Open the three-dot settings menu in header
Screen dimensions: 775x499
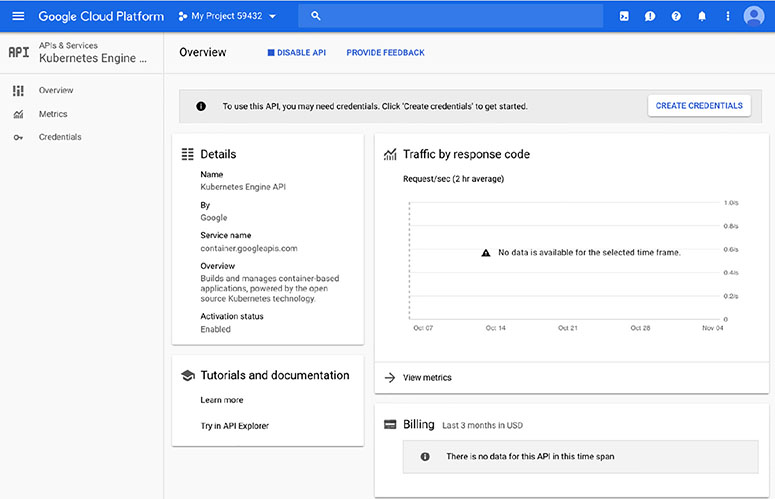728,16
